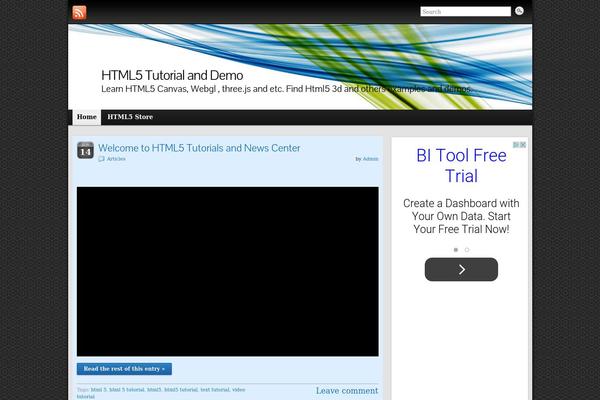Open post Welcome to HTML5 Tutorials and News Center
Viewport: 600px width, 400px height.
tap(199, 148)
